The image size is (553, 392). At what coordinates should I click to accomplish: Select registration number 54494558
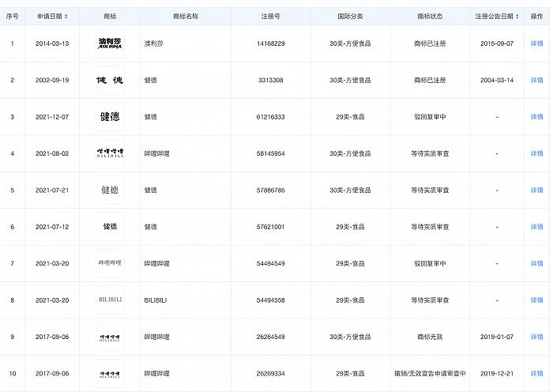[270, 300]
